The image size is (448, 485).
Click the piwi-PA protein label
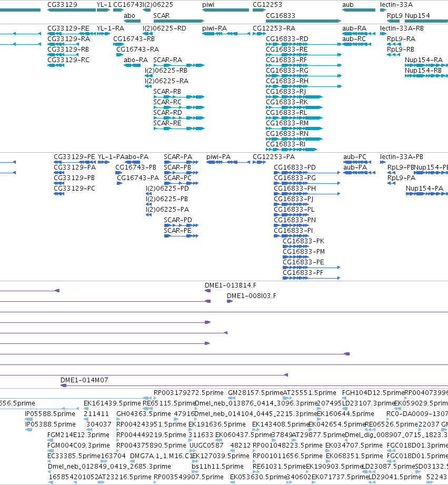point(218,157)
